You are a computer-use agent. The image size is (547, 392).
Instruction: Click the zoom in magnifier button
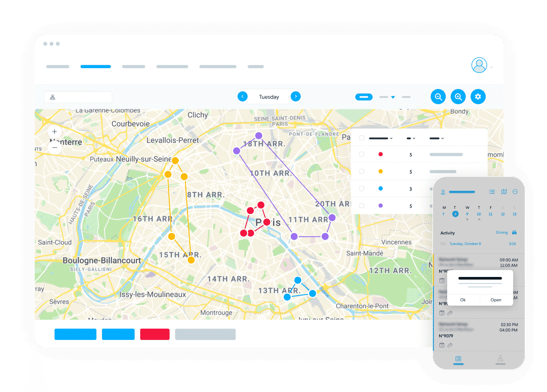[458, 97]
